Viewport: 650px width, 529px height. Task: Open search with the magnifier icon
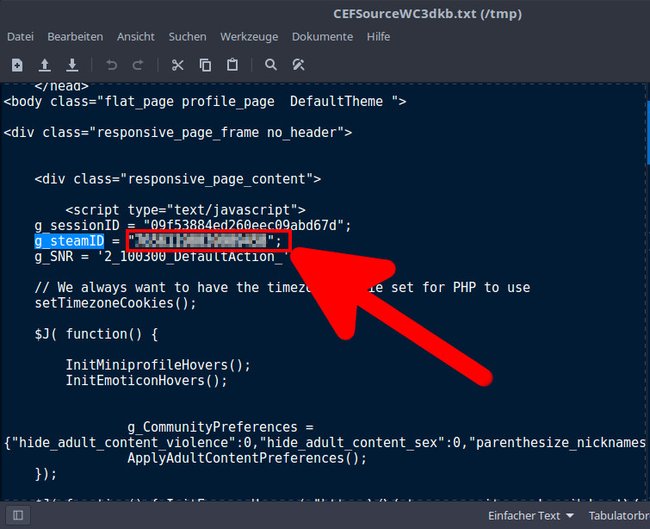[x=271, y=65]
